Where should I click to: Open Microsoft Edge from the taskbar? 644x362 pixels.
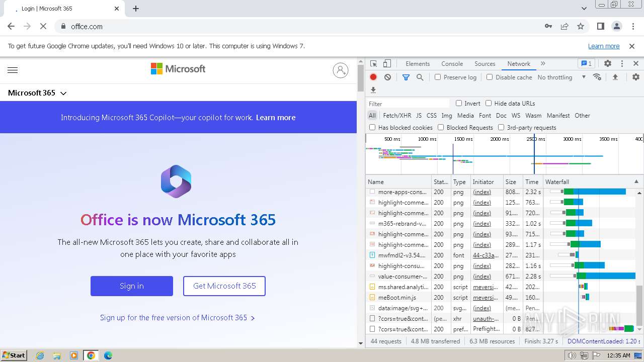pyautogui.click(x=108, y=355)
